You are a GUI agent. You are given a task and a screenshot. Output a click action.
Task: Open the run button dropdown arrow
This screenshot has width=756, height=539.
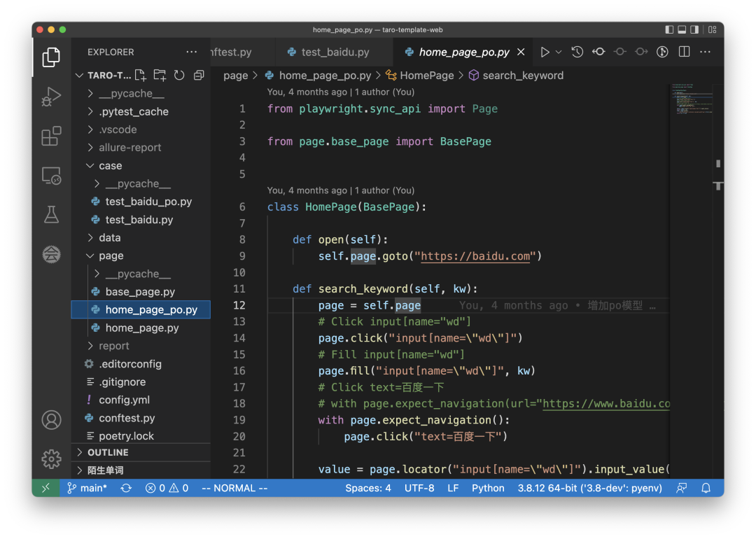coord(559,52)
